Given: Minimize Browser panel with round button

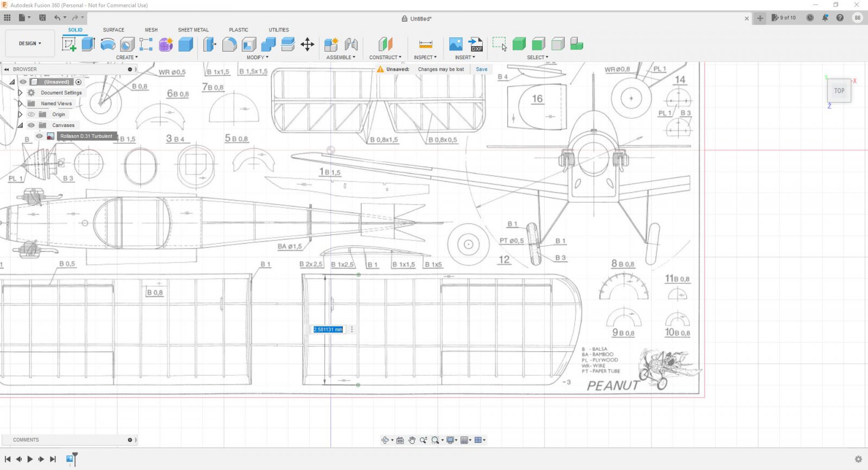Looking at the screenshot, I should coord(130,69).
